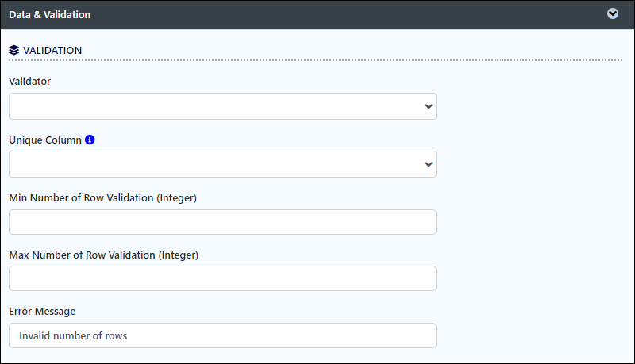Click the Max Number of Row Validation label
Viewport: 635px width, 364px height.
(104, 255)
